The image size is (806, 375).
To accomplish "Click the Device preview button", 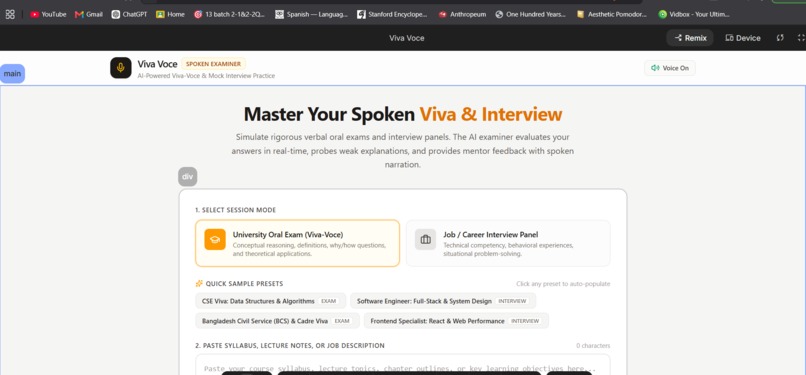I will click(x=743, y=38).
